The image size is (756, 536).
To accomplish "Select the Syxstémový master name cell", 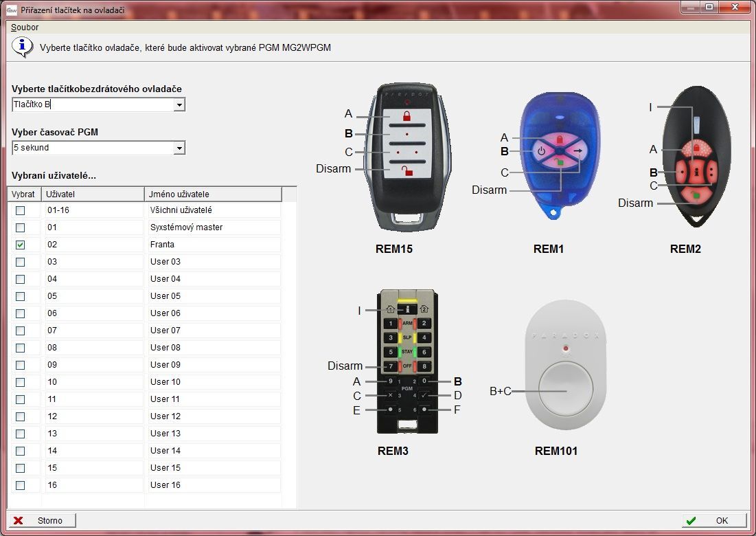I will coord(214,227).
